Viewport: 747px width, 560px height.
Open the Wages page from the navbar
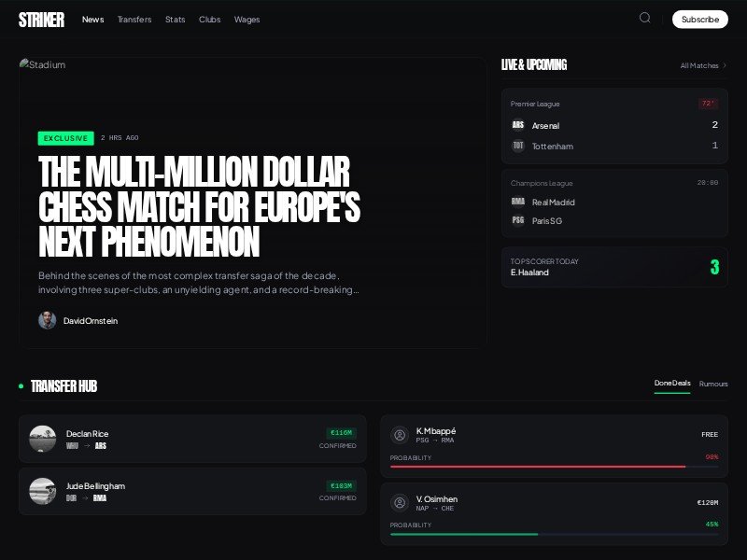point(247,19)
